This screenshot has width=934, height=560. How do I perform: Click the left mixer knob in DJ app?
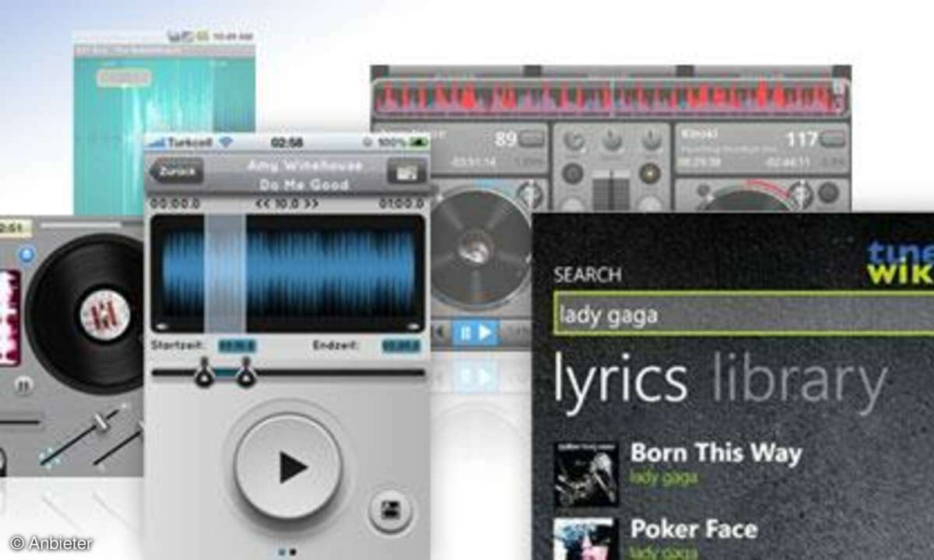click(573, 140)
